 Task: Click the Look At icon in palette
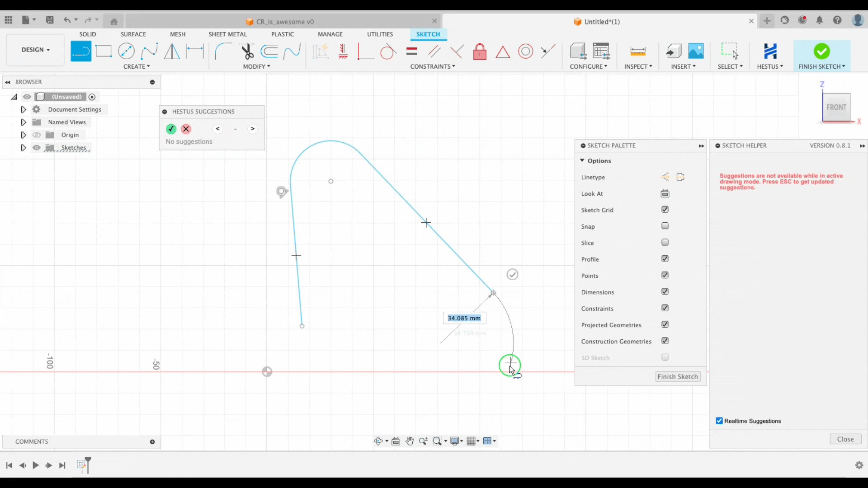point(665,193)
